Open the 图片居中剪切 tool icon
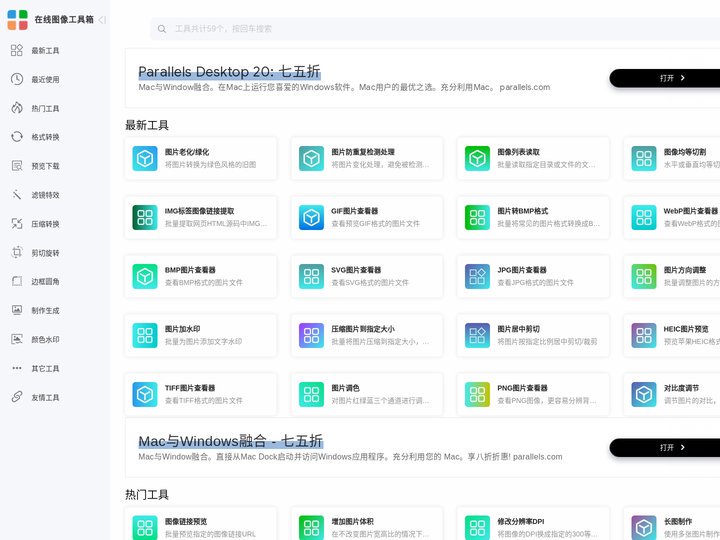The image size is (720, 540). point(478,335)
